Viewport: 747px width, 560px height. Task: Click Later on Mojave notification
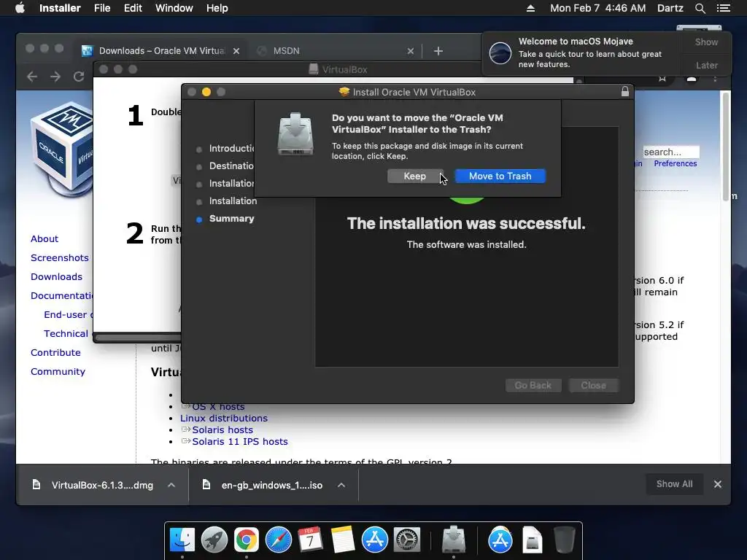coord(706,65)
